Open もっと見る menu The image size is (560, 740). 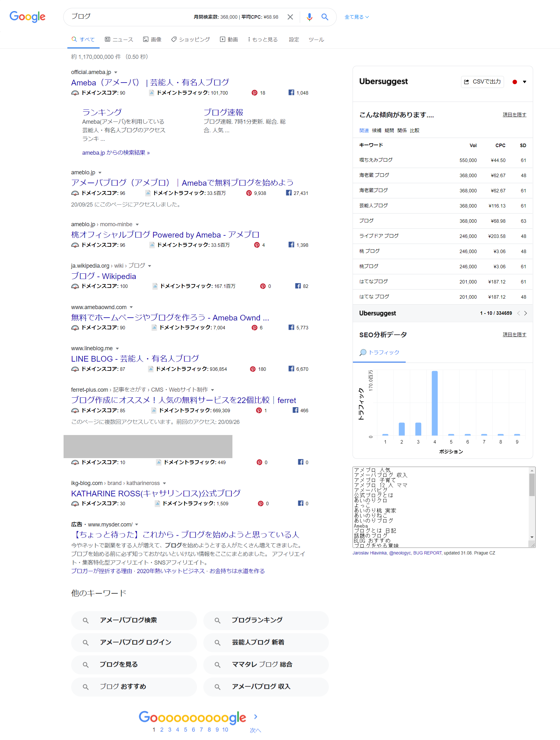pos(263,40)
